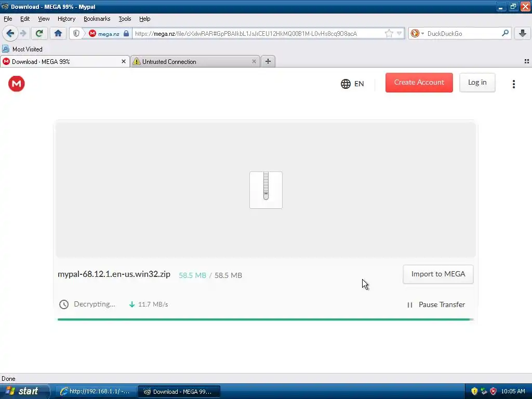Screen dimensions: 532x399
Task: Bookmark this page with the star icon
Action: click(389, 33)
